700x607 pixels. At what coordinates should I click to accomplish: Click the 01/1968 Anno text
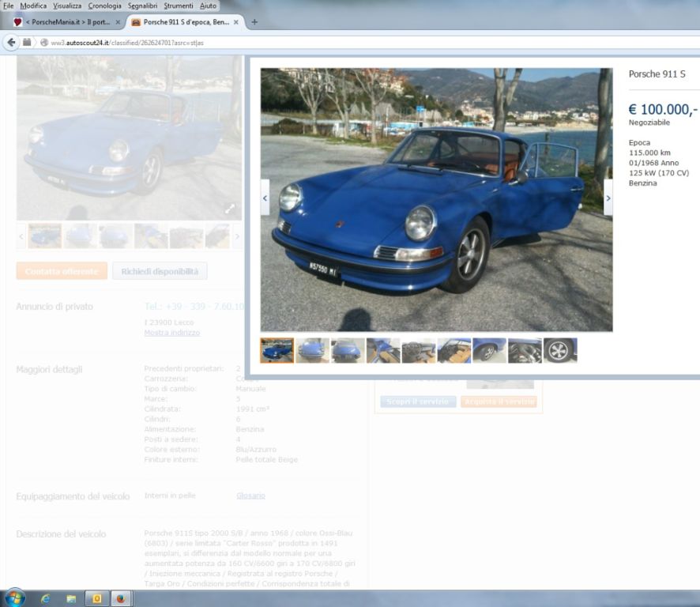pos(653,163)
